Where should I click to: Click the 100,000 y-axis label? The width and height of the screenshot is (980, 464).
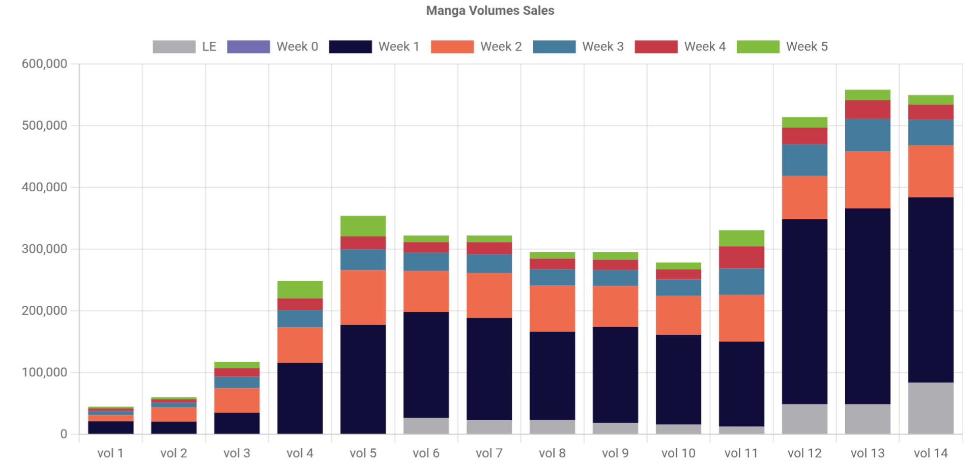point(45,372)
